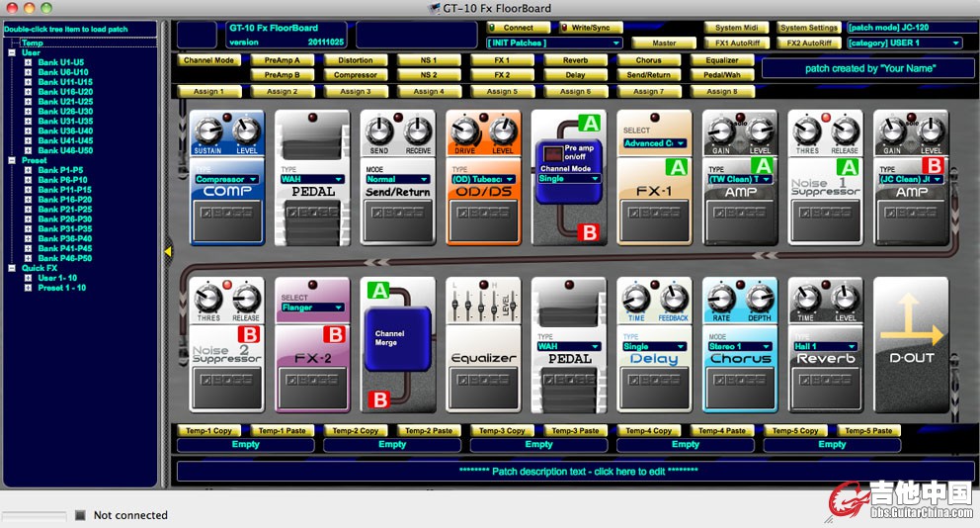Screen dimensions: 980x528
Task: Click the Delay pedal footswitch
Action: click(x=654, y=388)
